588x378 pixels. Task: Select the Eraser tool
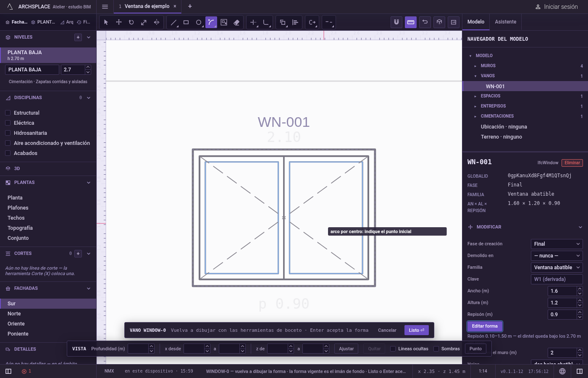click(236, 22)
